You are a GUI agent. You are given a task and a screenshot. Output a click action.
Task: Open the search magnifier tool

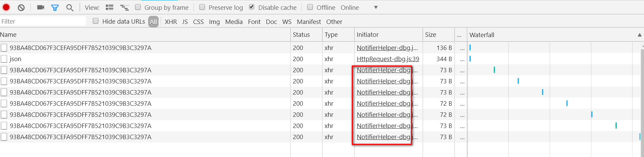pos(70,7)
